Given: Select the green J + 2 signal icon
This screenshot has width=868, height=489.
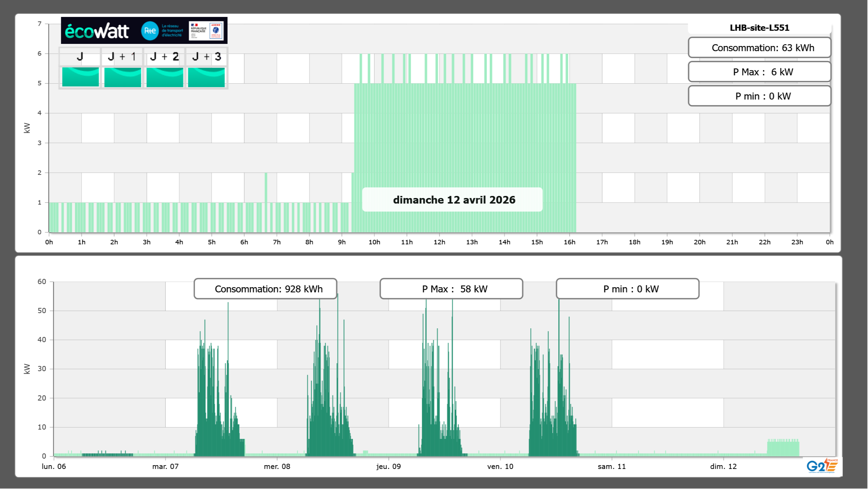Looking at the screenshot, I should 165,77.
